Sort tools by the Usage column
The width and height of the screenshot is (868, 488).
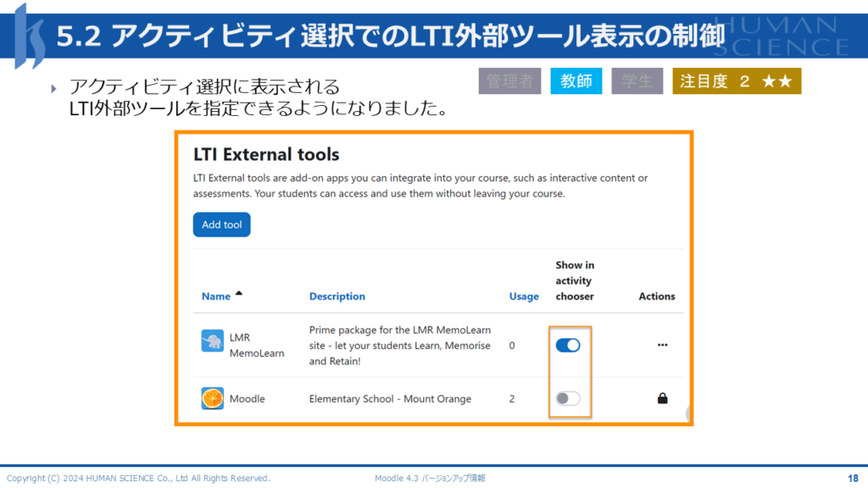pyautogui.click(x=524, y=297)
